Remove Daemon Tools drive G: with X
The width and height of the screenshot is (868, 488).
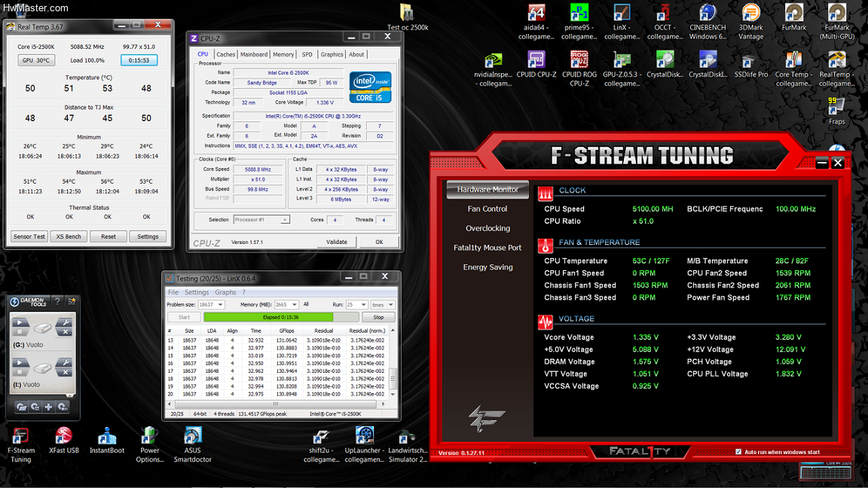click(x=65, y=332)
